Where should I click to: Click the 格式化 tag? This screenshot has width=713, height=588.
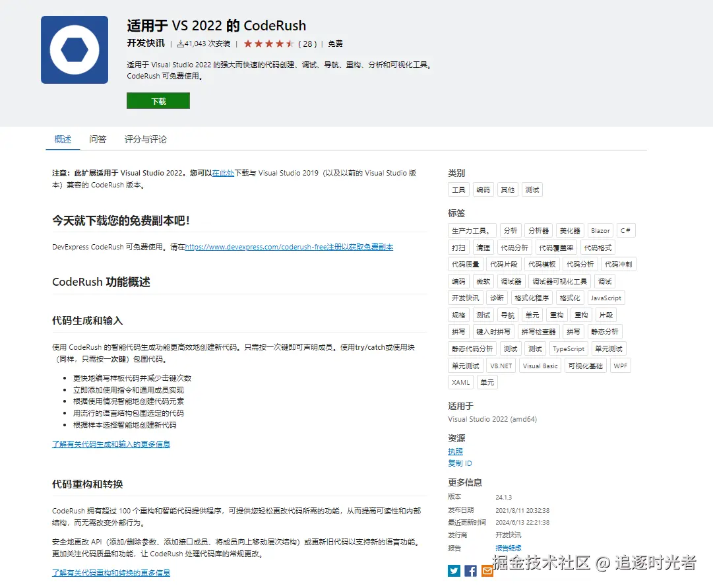click(x=570, y=298)
